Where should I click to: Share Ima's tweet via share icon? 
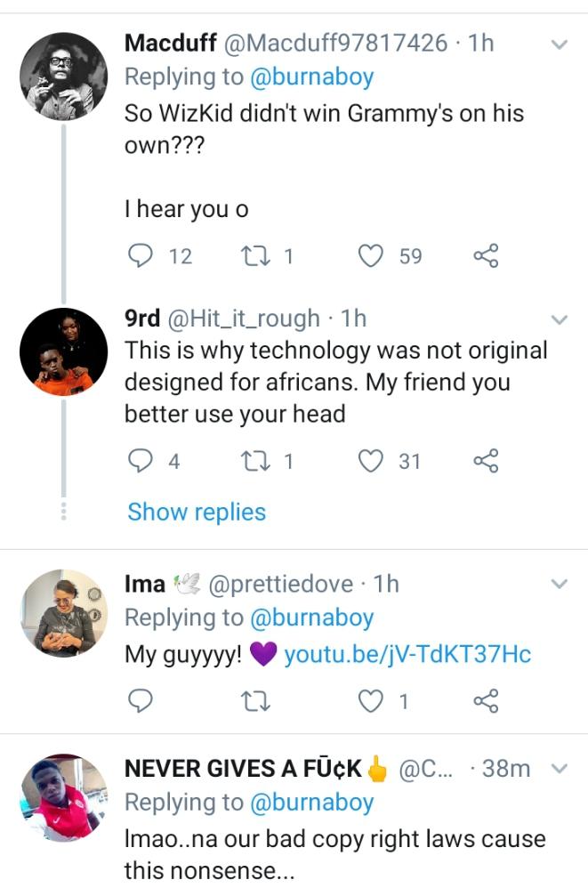(486, 701)
